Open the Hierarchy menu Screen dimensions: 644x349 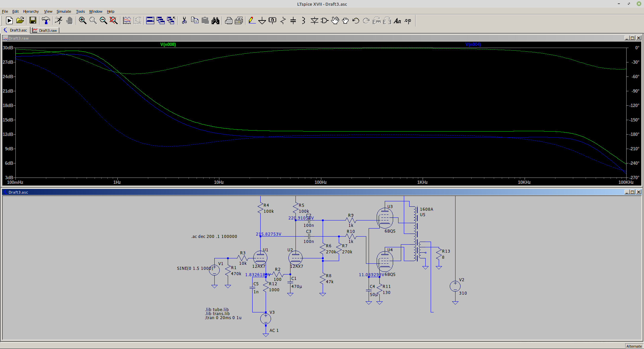click(x=31, y=11)
